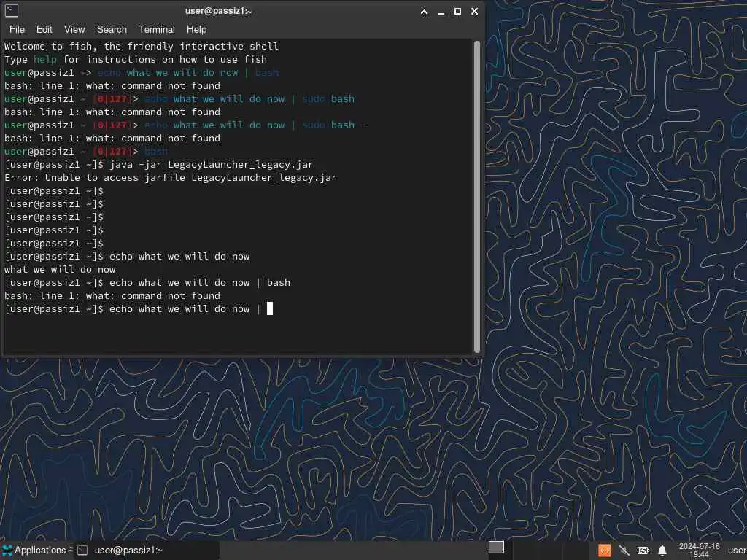The height and width of the screenshot is (560, 747).
Task: Open the File menu
Action: [18, 29]
